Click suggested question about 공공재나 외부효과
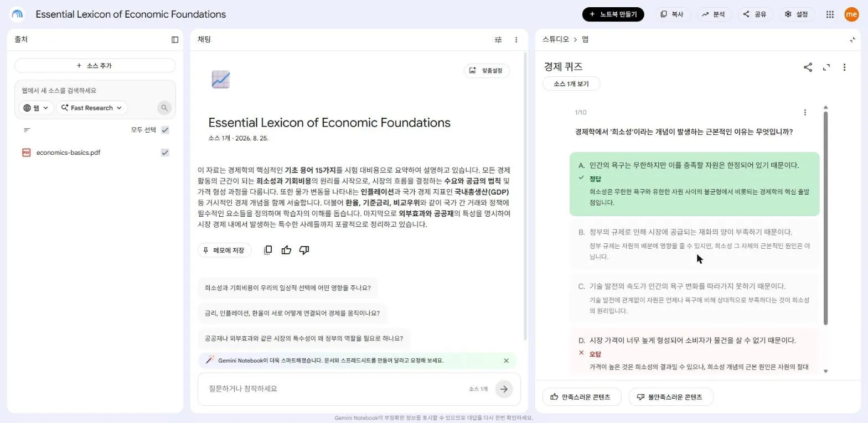The height and width of the screenshot is (423, 868). (x=304, y=338)
